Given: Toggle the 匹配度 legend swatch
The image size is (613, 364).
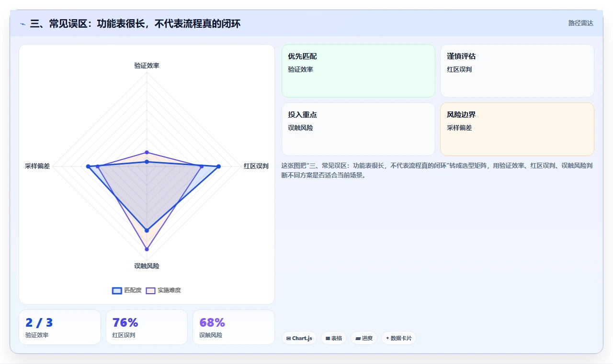Looking at the screenshot, I should tap(117, 290).
